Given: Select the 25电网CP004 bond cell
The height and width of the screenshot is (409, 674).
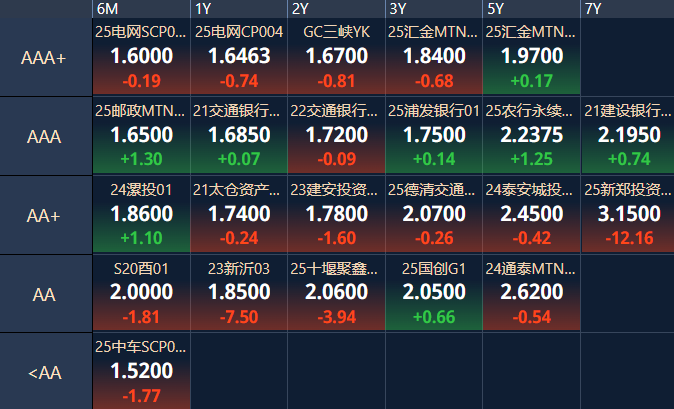Looking at the screenshot, I should point(239,56).
